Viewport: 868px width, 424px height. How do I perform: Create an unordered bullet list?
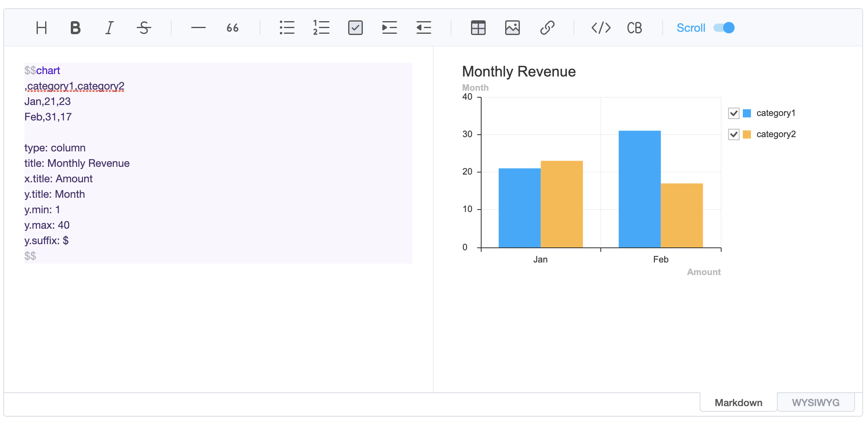click(287, 28)
